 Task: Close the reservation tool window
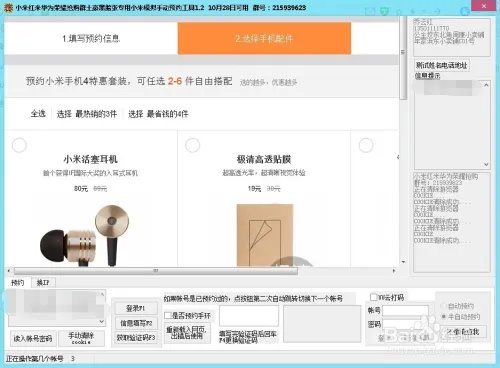(484, 6)
